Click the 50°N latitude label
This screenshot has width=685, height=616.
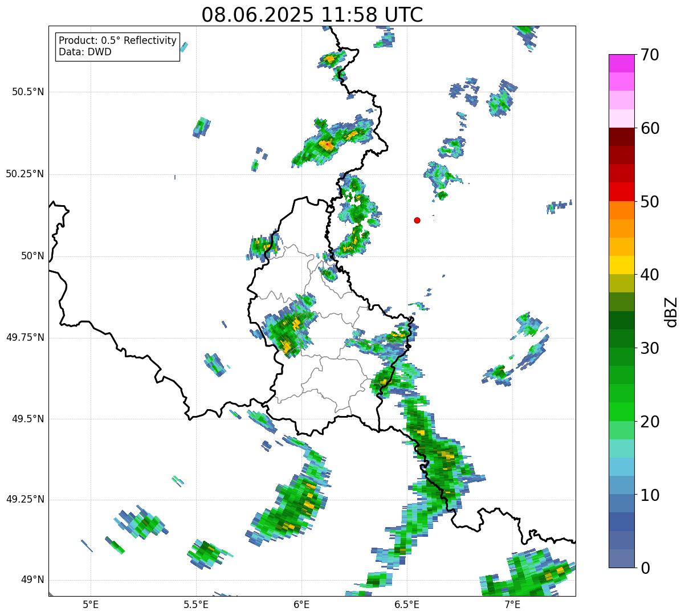(x=33, y=256)
